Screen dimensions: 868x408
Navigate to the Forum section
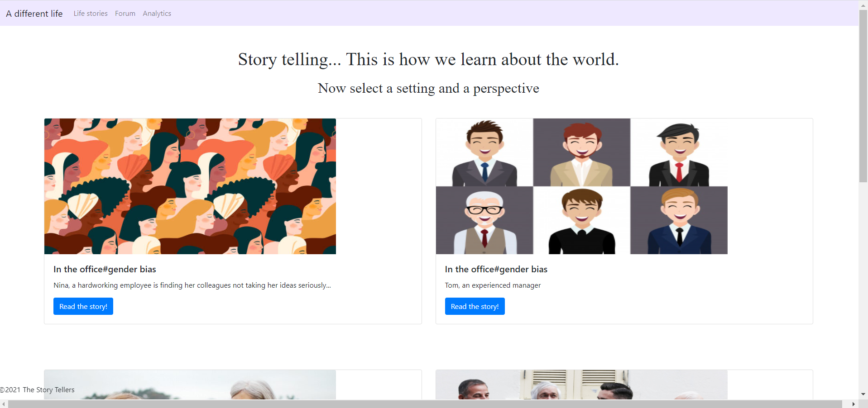125,13
